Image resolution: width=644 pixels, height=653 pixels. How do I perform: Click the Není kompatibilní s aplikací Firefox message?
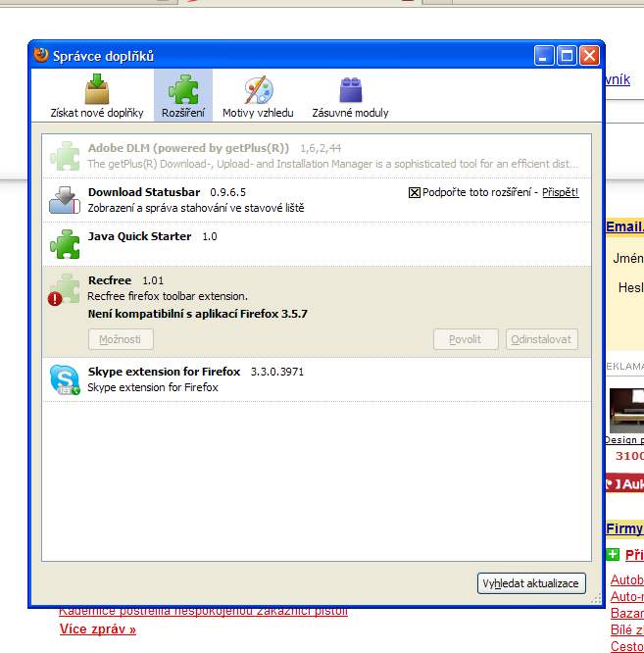197,314
